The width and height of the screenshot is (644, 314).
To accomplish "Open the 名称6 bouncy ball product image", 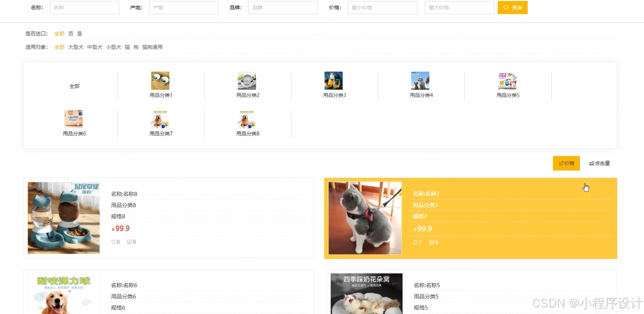I will point(64,294).
